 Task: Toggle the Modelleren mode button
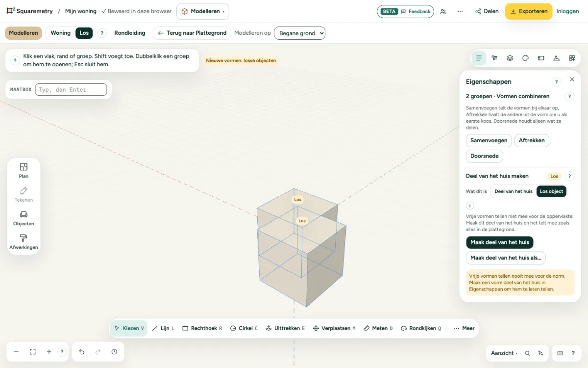point(24,33)
